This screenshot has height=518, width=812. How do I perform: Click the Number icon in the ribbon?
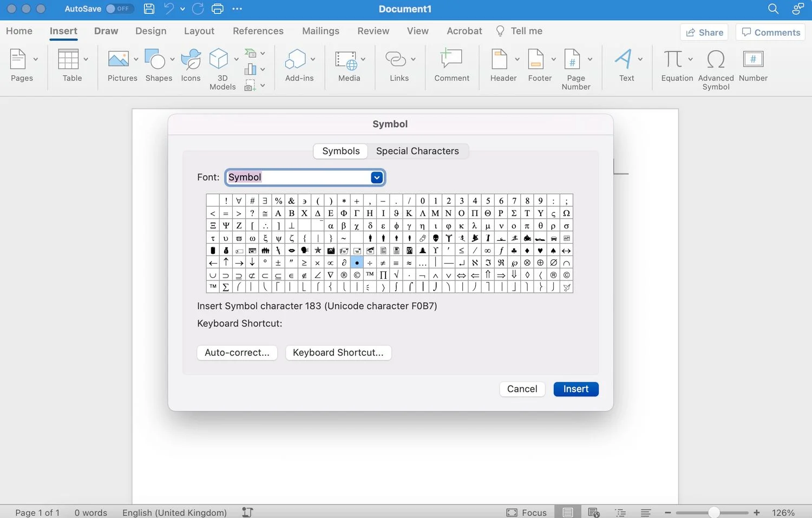pos(753,59)
